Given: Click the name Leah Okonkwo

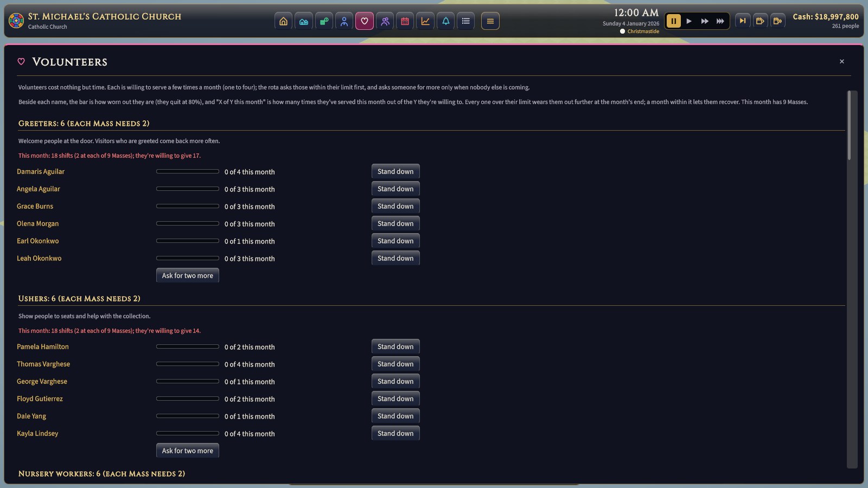Looking at the screenshot, I should [39, 258].
